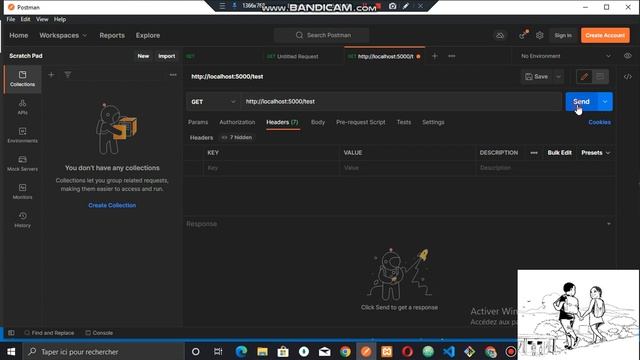This screenshot has height=360, width=640.
Task: Switch to the Body tab
Action: [x=318, y=122]
